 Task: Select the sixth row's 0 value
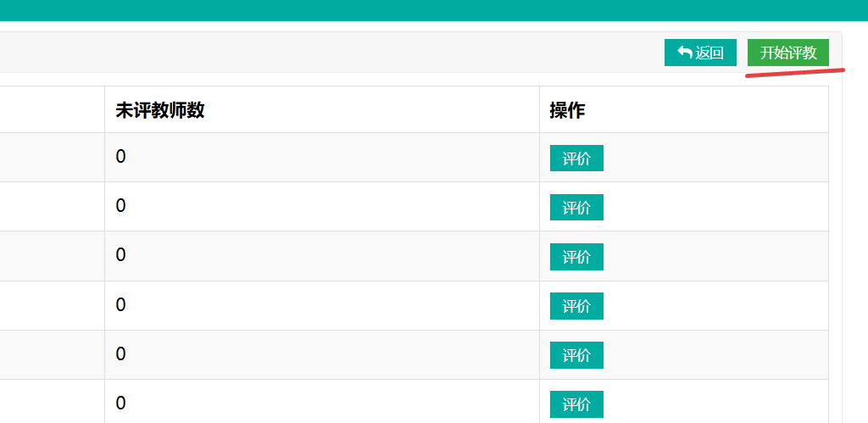[x=121, y=403]
